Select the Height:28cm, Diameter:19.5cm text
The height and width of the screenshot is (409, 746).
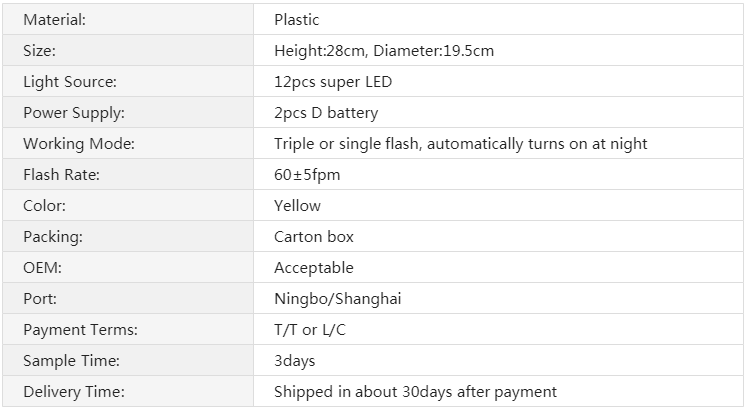(x=384, y=51)
